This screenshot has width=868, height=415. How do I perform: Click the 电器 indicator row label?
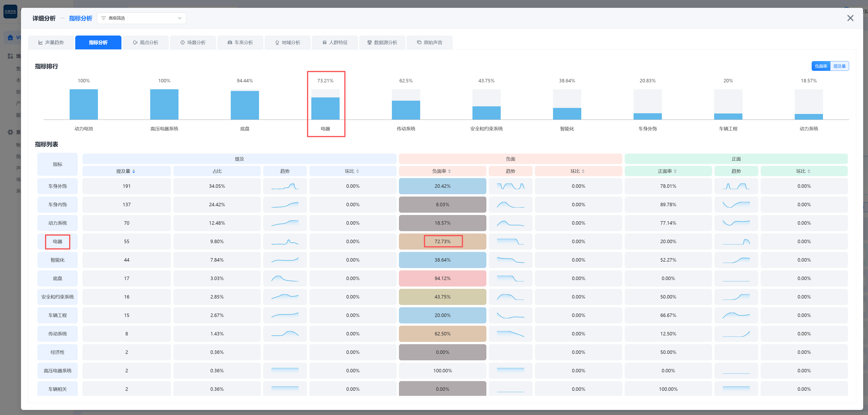(x=58, y=242)
